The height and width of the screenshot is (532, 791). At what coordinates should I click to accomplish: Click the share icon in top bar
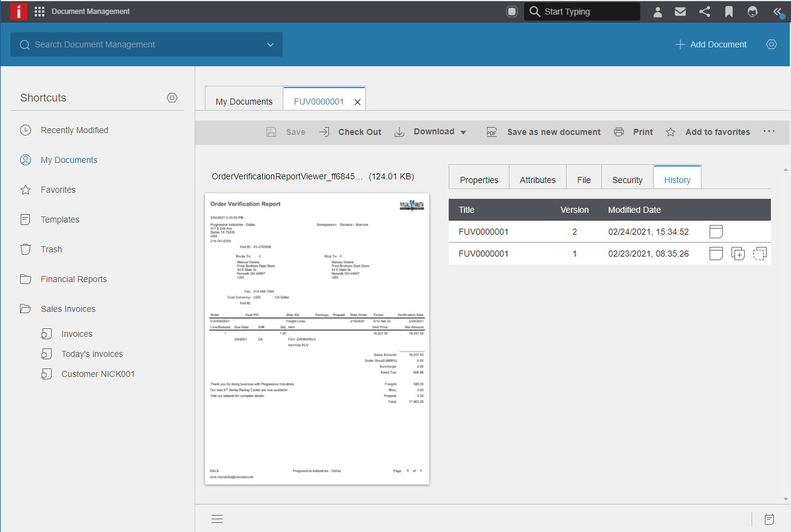705,12
